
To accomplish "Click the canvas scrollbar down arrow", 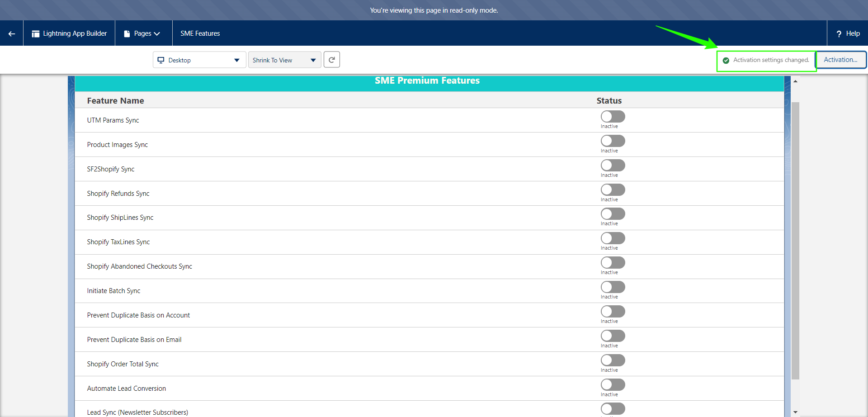I will [x=795, y=412].
